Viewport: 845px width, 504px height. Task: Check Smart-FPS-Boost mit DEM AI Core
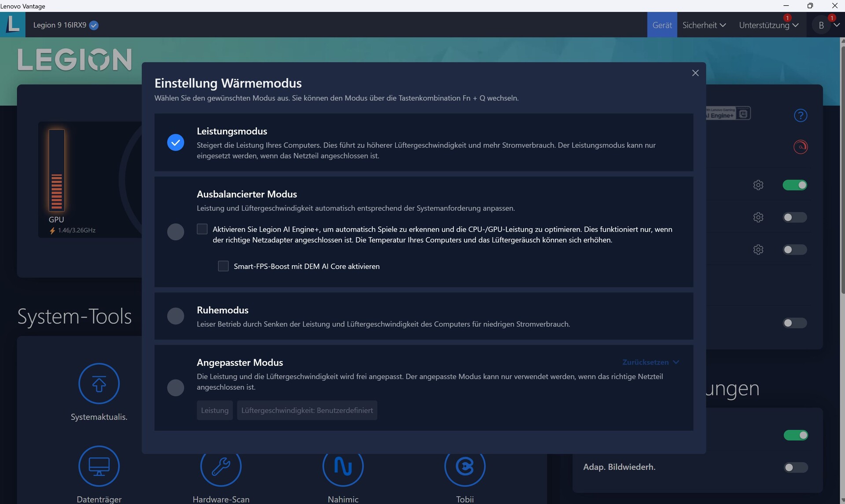point(223,266)
